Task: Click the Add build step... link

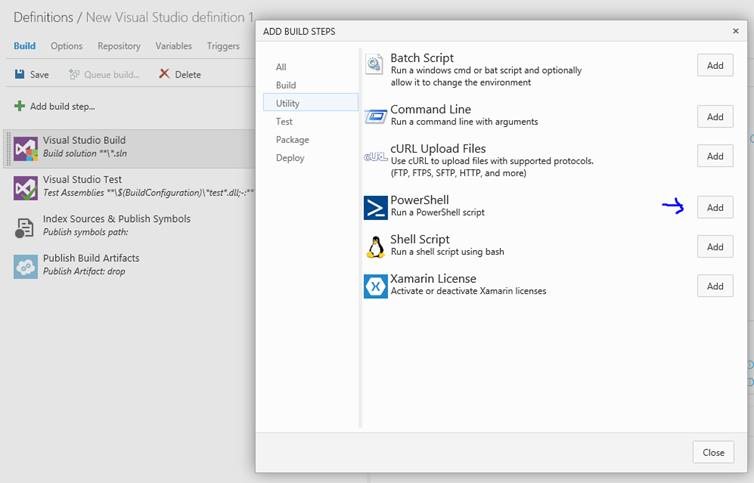Action: pos(63,106)
